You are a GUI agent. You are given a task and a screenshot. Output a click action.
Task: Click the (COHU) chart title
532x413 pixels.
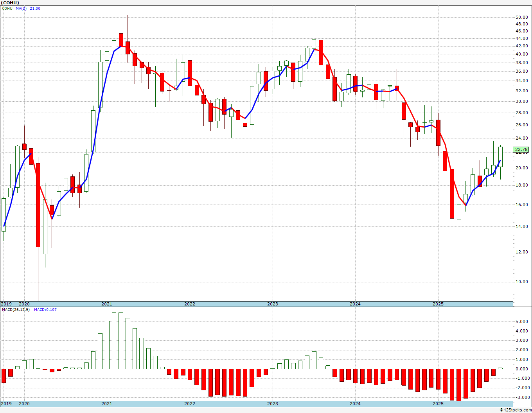[11, 3]
